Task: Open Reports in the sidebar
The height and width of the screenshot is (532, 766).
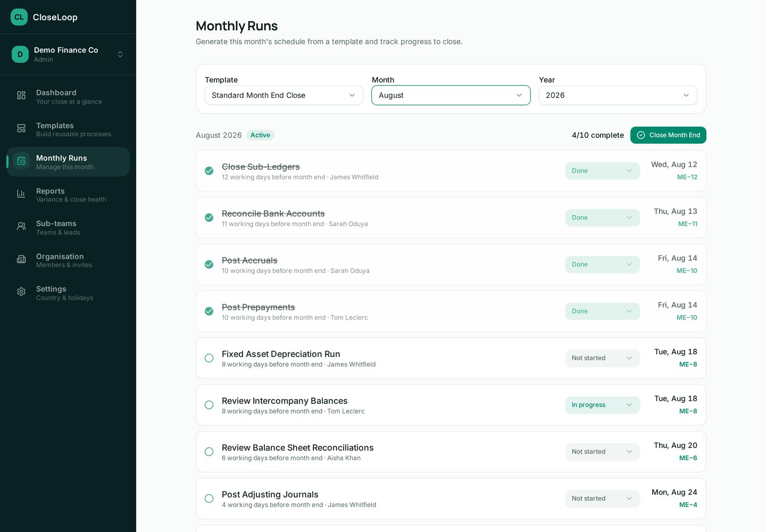Action: [68, 195]
